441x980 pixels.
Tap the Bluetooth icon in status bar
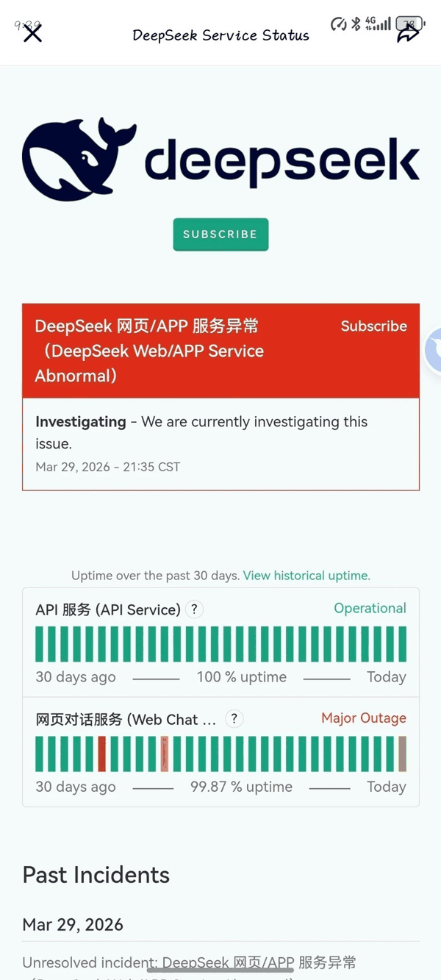tap(356, 24)
